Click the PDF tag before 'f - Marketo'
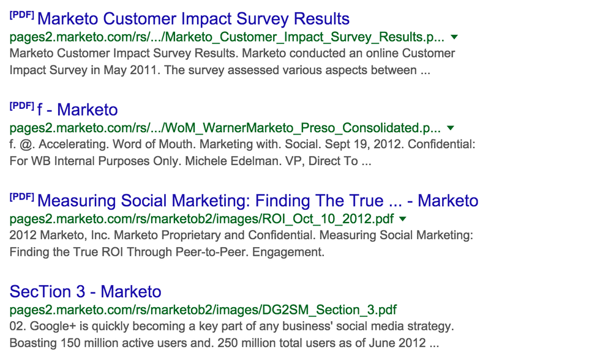This screenshot has width=611, height=364. (x=22, y=105)
